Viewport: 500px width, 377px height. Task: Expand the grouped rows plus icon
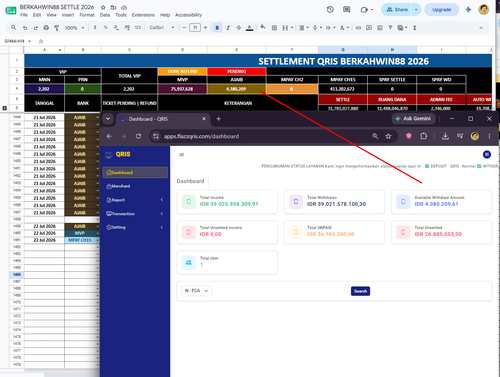tap(5, 108)
